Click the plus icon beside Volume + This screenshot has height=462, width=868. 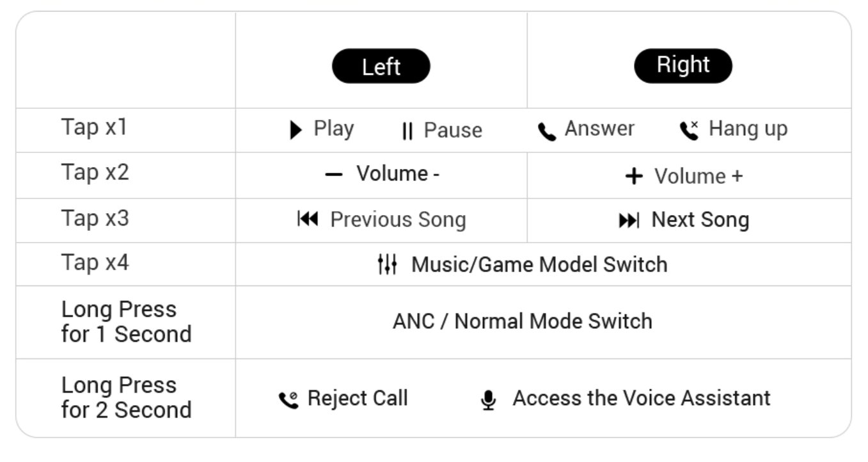point(633,177)
